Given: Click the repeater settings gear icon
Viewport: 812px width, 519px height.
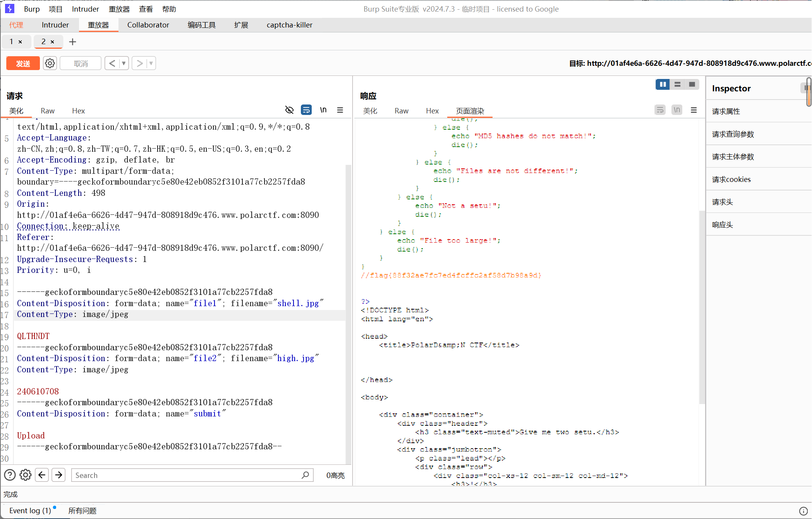Looking at the screenshot, I should (50, 63).
